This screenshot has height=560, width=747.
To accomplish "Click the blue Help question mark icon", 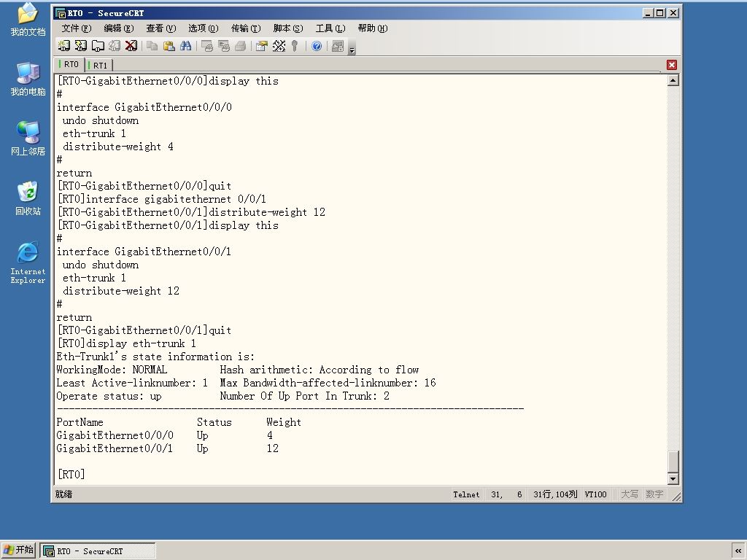I will (317, 46).
